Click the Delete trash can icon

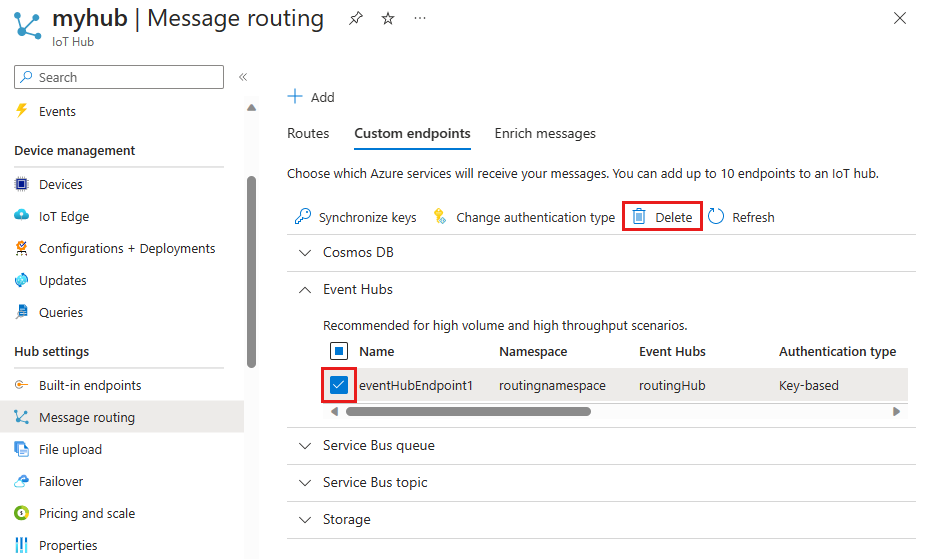click(639, 217)
